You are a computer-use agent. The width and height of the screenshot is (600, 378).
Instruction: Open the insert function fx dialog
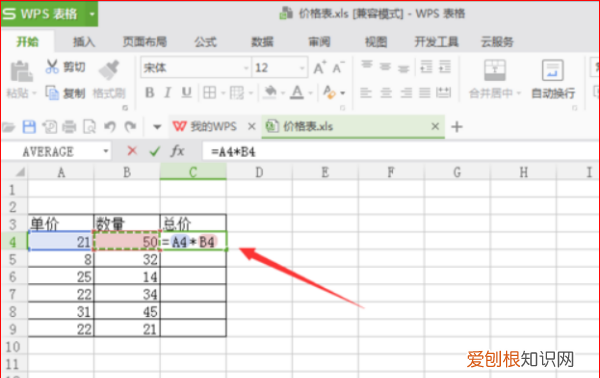[x=177, y=151]
